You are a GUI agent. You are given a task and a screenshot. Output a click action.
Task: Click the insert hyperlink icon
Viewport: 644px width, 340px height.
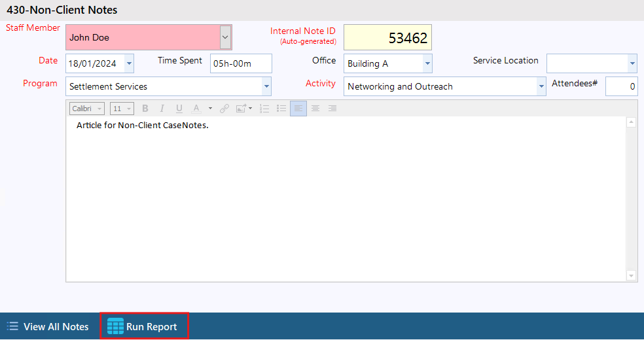[x=224, y=109]
